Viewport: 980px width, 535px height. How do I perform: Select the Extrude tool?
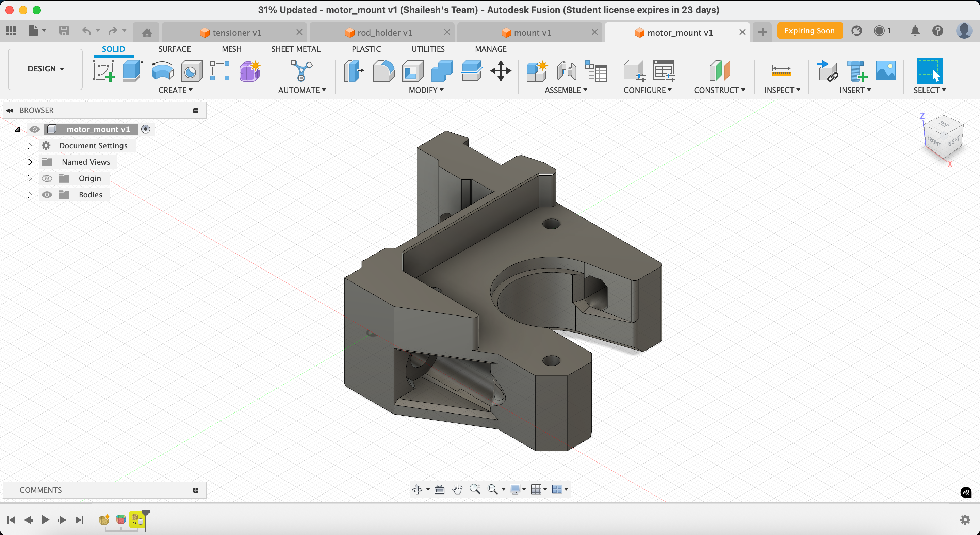133,70
